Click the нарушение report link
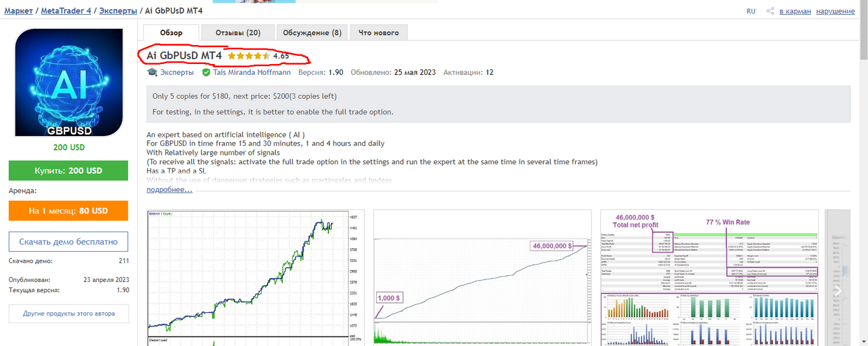Screen dimensions: 868x346 click(836, 11)
